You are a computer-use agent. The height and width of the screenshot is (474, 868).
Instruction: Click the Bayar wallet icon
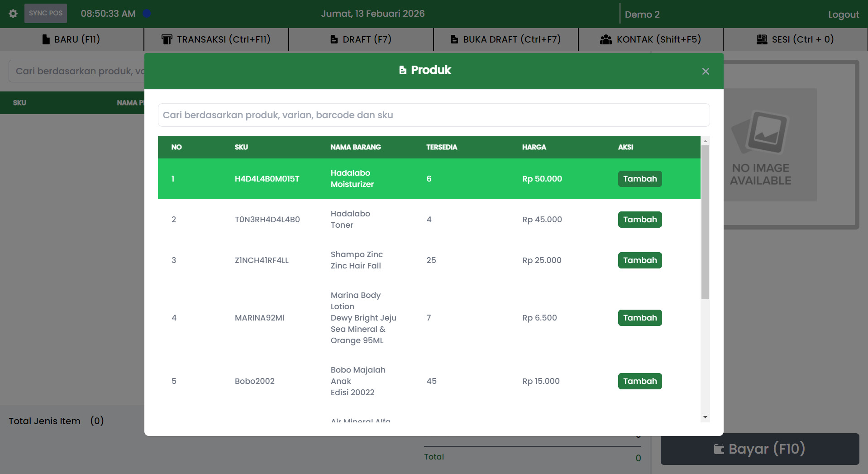tap(719, 449)
